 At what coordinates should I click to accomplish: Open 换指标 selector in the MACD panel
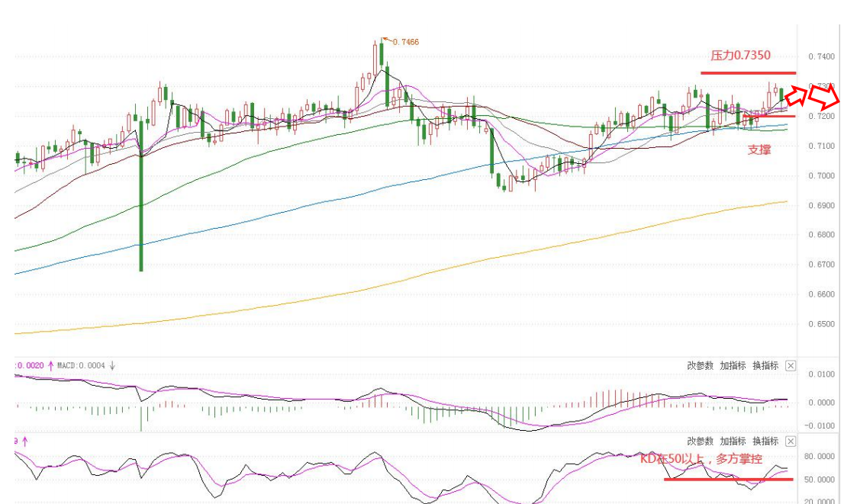pyautogui.click(x=765, y=366)
